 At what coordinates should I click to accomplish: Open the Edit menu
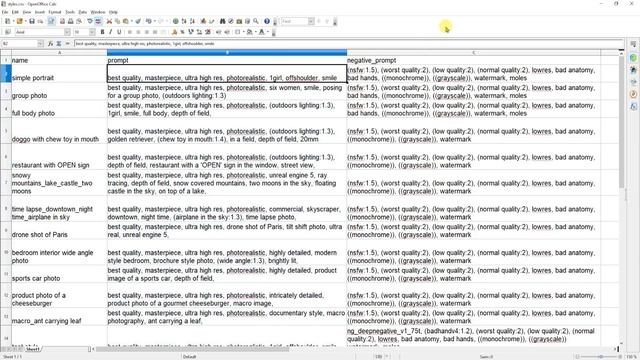coord(15,12)
